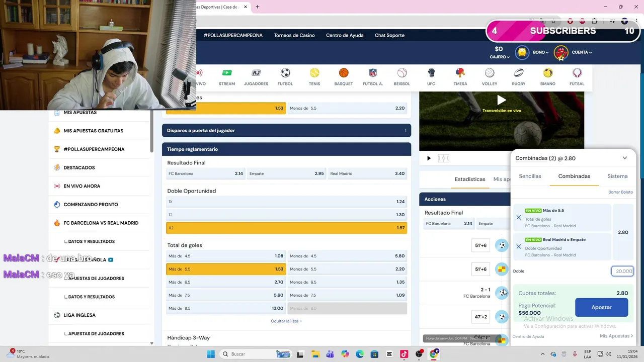Select Doble Oportunidad 1X at 1.24
Viewport: 644px width, 362px height.
tap(286, 202)
